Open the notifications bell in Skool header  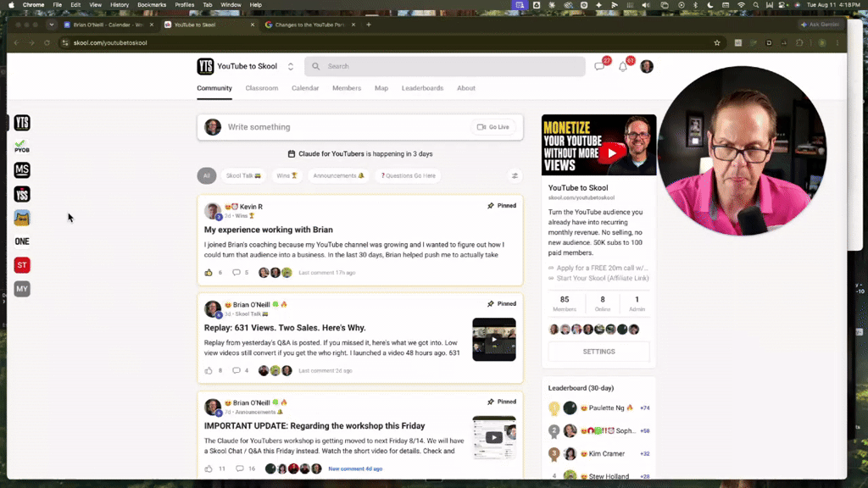pyautogui.click(x=623, y=67)
